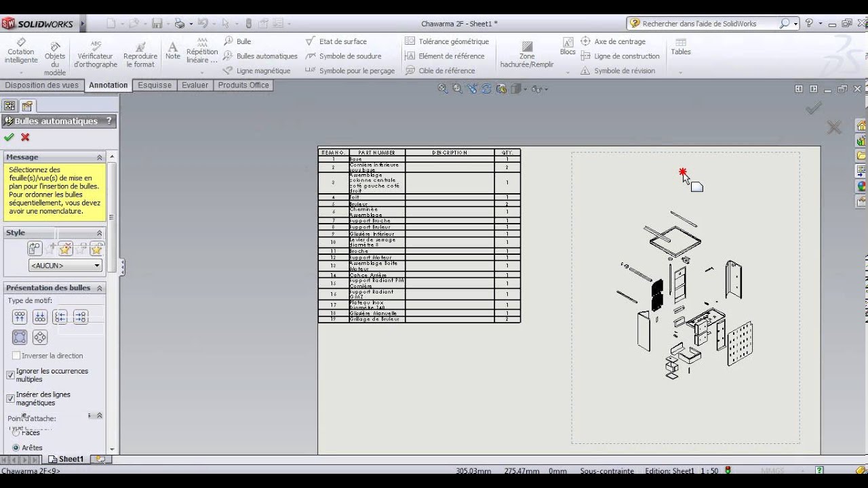The image size is (868, 488).
Task: Select the Bulle tool
Action: pyautogui.click(x=237, y=41)
